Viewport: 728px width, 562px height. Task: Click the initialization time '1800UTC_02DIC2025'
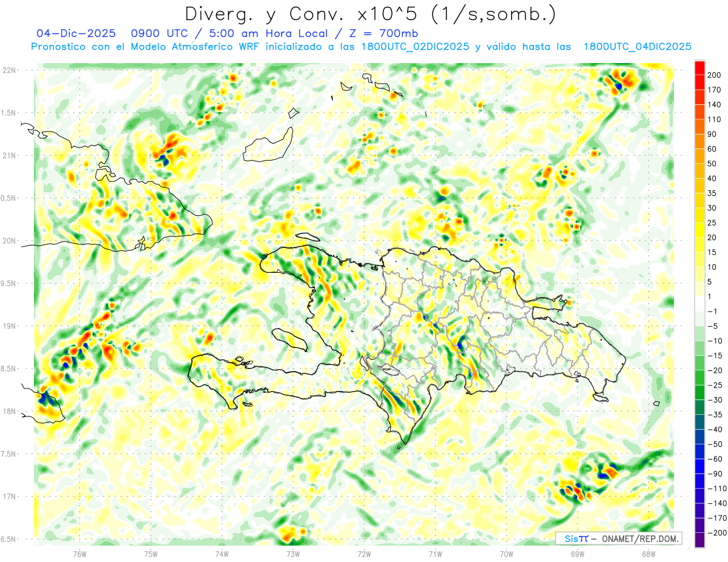pyautogui.click(x=415, y=47)
